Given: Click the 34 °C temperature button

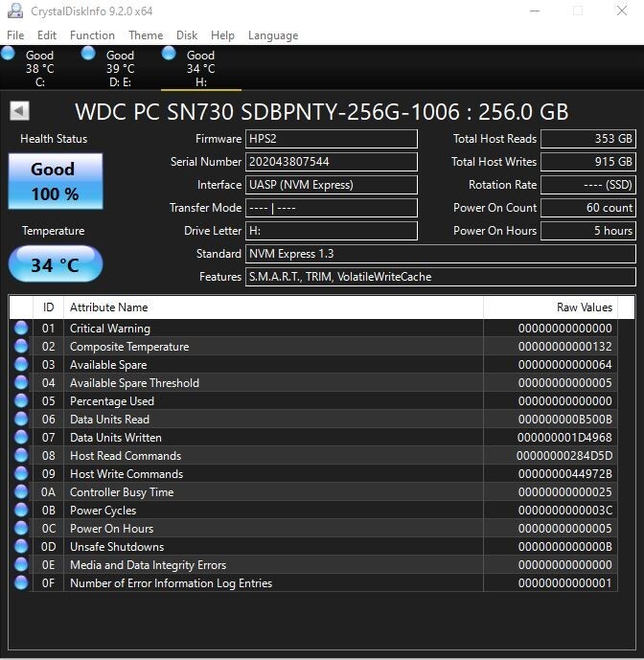Looking at the screenshot, I should tap(56, 264).
